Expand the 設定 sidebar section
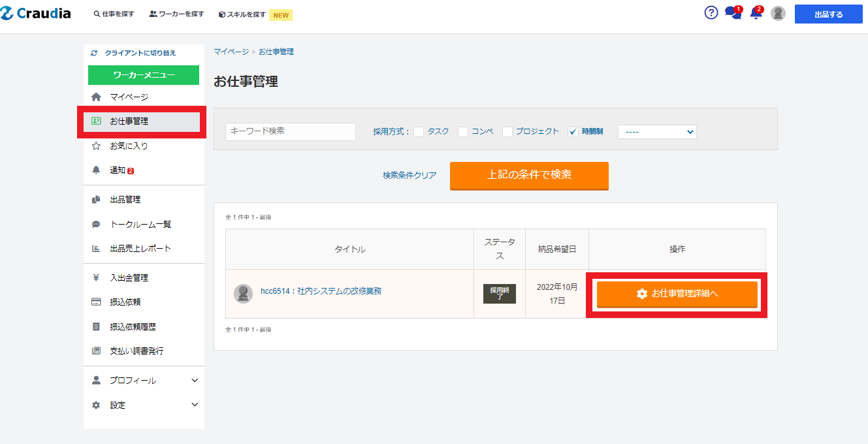 tap(194, 405)
